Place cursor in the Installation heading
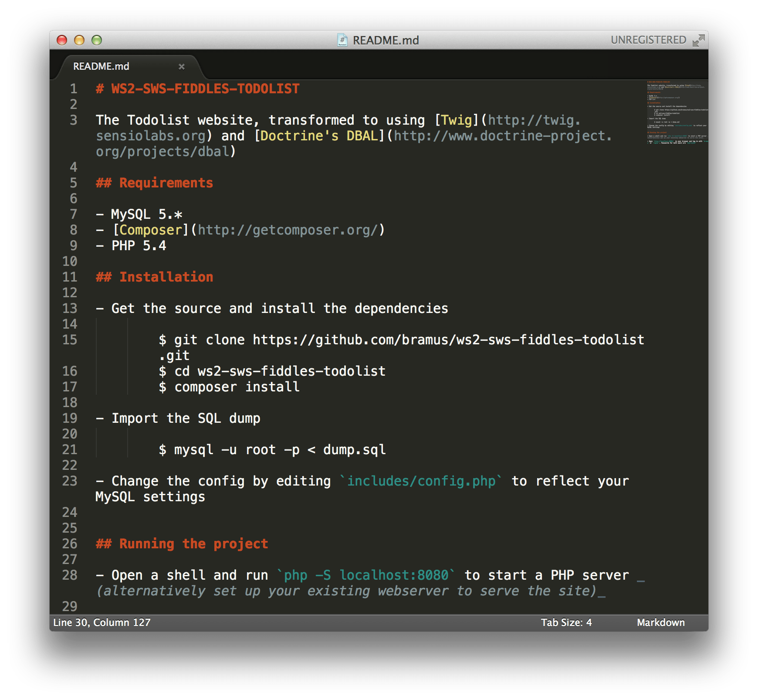758x700 pixels. point(166,277)
